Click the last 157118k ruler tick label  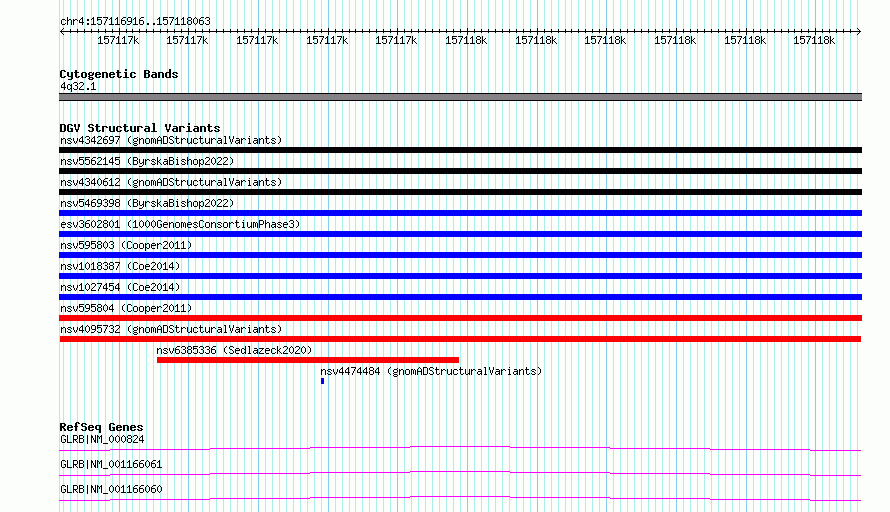tap(814, 41)
